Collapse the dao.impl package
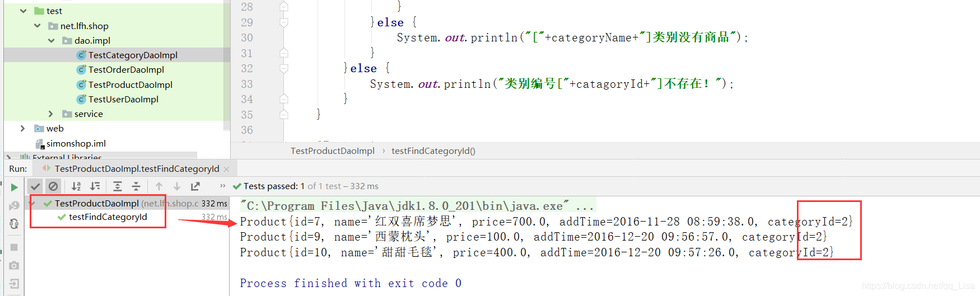Screen dimensions: 980x296 tap(51, 40)
